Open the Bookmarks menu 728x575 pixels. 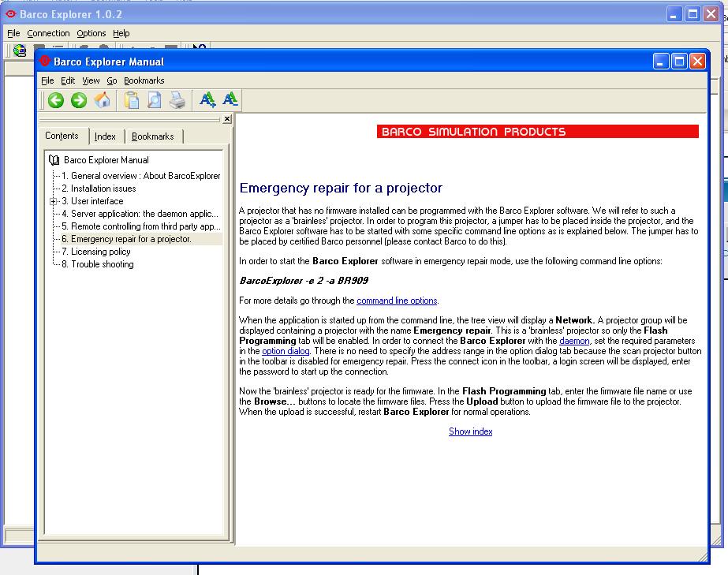coord(144,80)
